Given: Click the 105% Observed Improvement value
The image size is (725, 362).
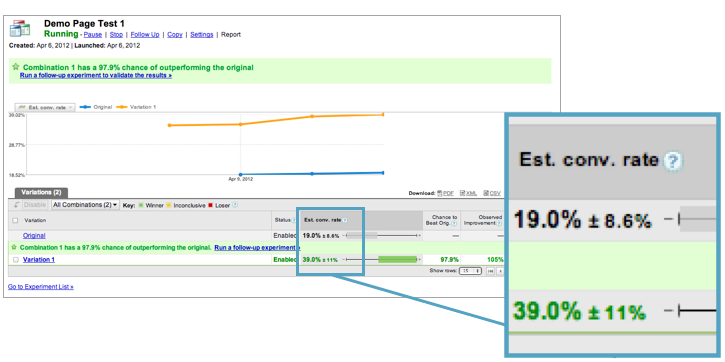Looking at the screenshot, I should tap(495, 260).
